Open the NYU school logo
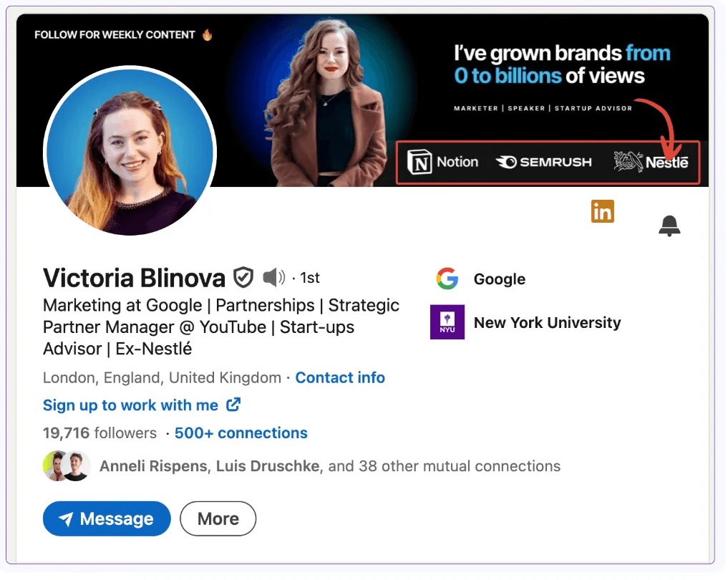728x580 pixels. pyautogui.click(x=447, y=322)
